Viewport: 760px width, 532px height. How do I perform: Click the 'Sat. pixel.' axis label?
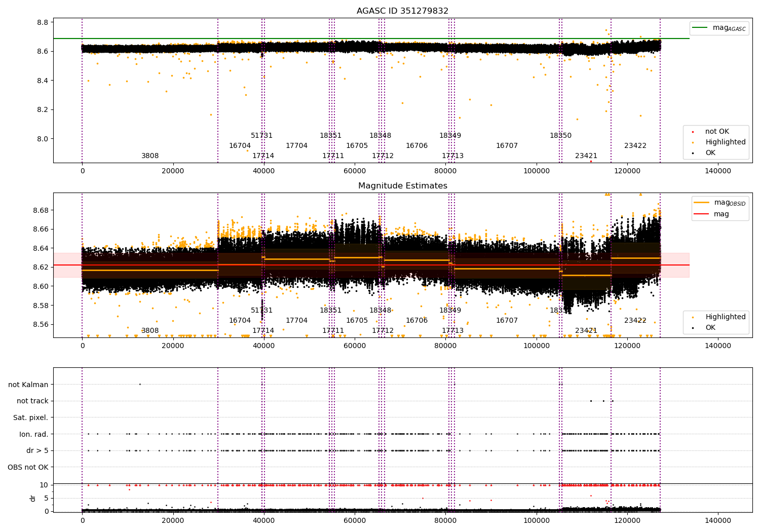click(x=31, y=418)
